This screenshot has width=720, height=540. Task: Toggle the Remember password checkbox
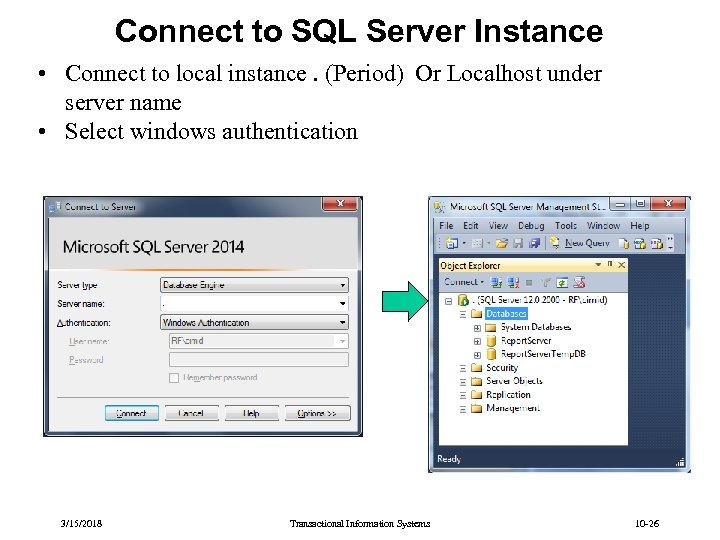click(174, 378)
